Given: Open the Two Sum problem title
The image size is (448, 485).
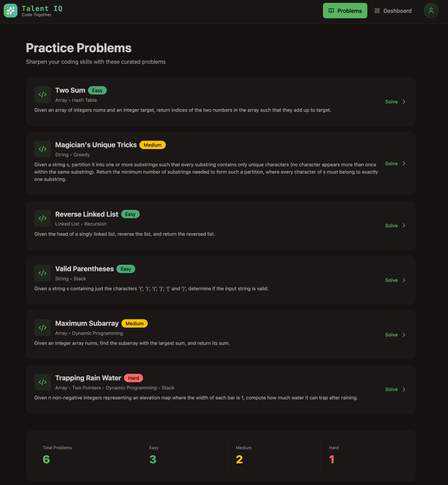Looking at the screenshot, I should (70, 90).
